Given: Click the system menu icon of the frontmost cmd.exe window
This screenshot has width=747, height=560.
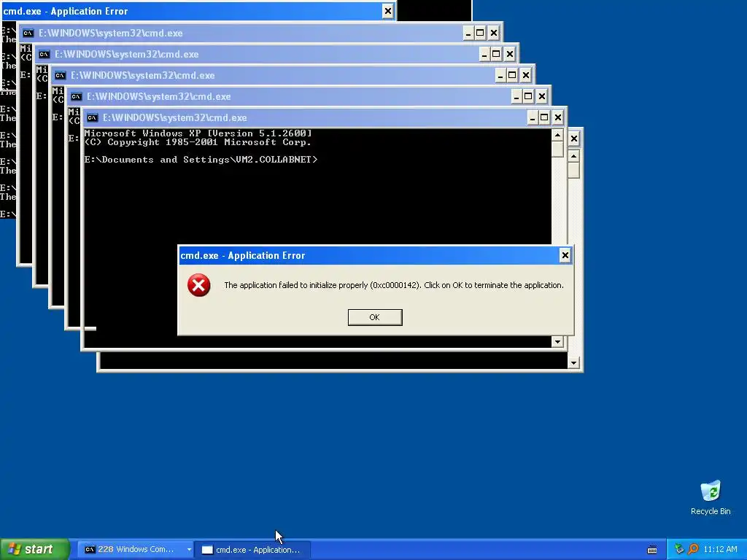Looking at the screenshot, I should pyautogui.click(x=93, y=117).
